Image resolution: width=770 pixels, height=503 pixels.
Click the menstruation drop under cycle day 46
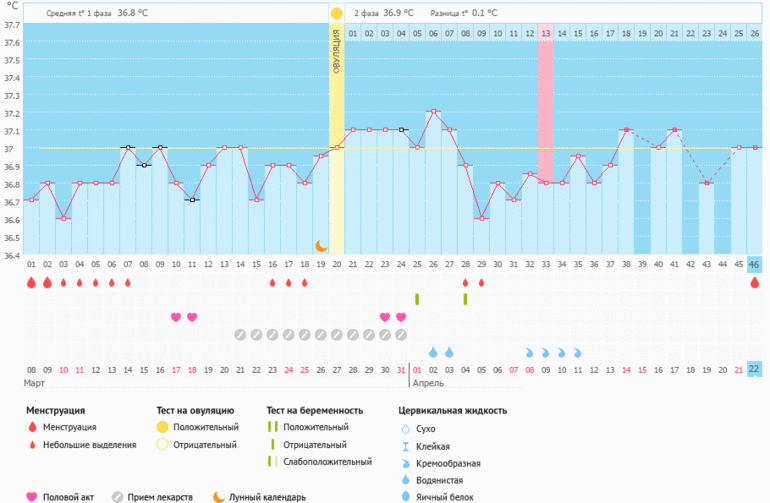(x=754, y=283)
